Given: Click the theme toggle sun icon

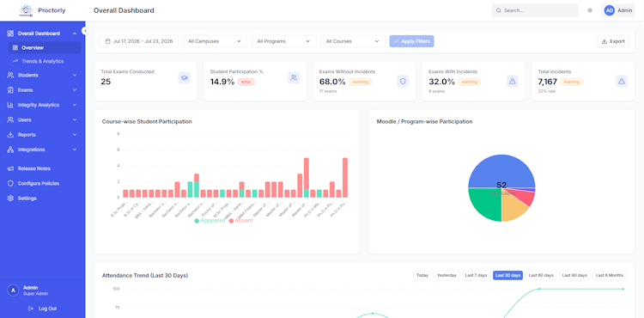Looking at the screenshot, I should point(590,10).
